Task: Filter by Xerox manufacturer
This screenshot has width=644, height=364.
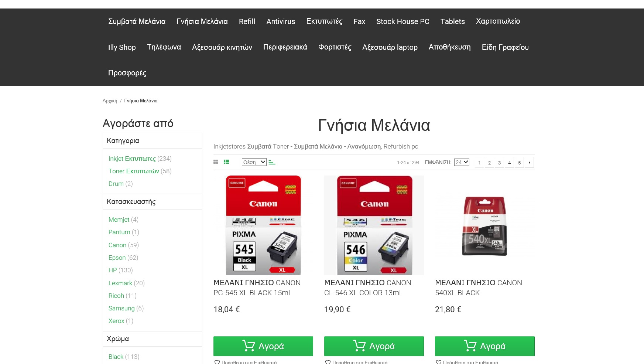Action: (116, 321)
